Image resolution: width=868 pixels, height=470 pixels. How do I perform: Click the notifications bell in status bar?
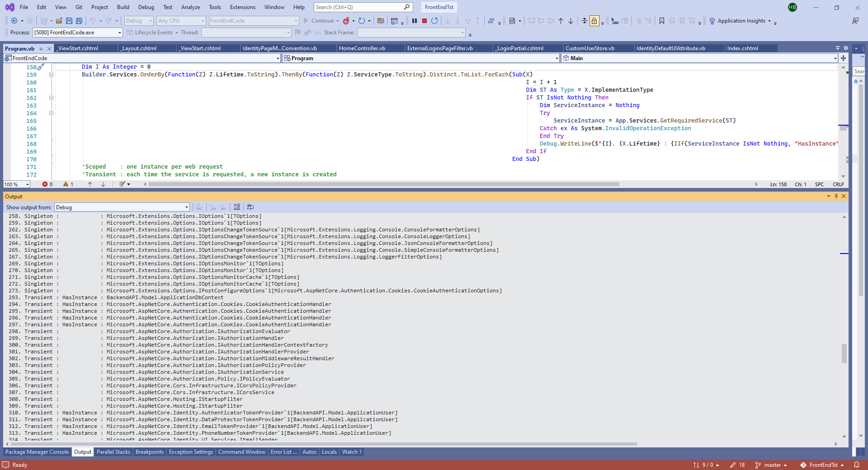(857, 465)
